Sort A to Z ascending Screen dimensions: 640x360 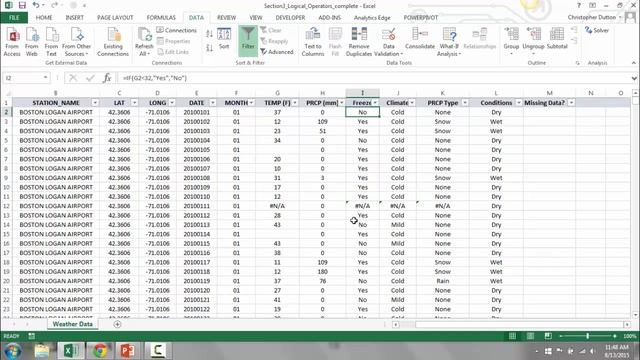click(x=209, y=34)
